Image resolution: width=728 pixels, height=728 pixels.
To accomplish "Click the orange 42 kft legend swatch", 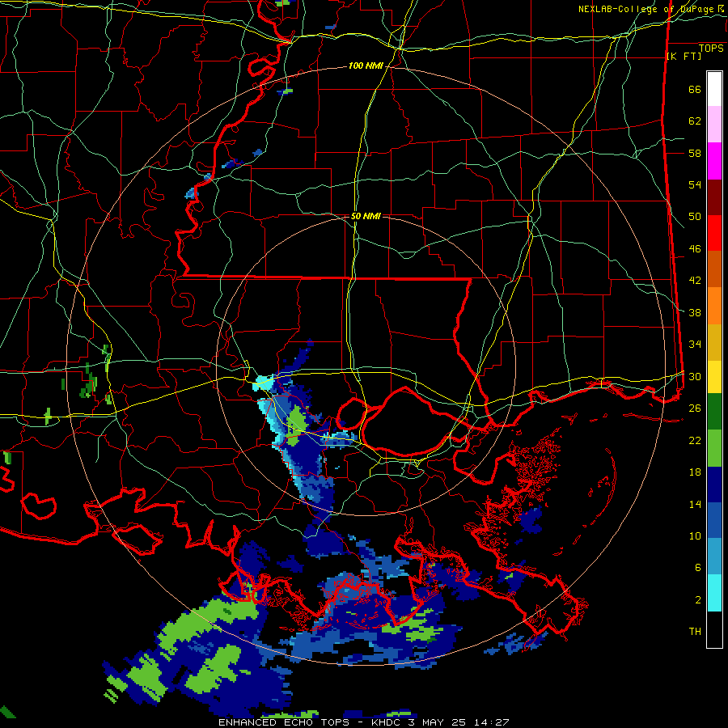I will (x=714, y=306).
